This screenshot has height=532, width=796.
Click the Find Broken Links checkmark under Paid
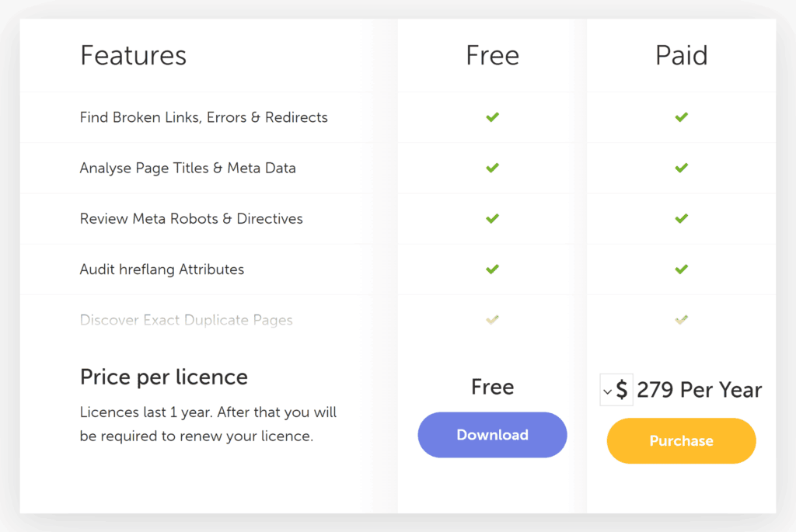[682, 117]
